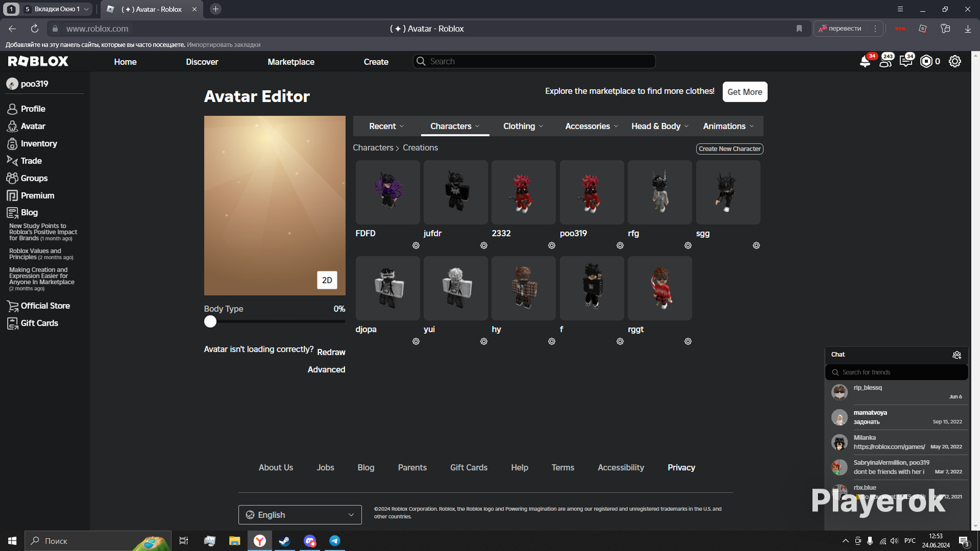
Task: Expand the Recent dropdown tab
Action: tap(386, 126)
